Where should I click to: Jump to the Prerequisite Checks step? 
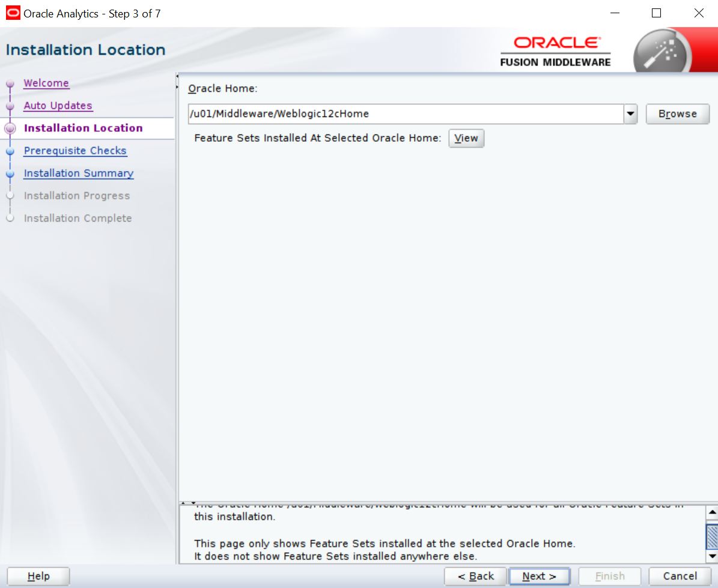click(75, 151)
